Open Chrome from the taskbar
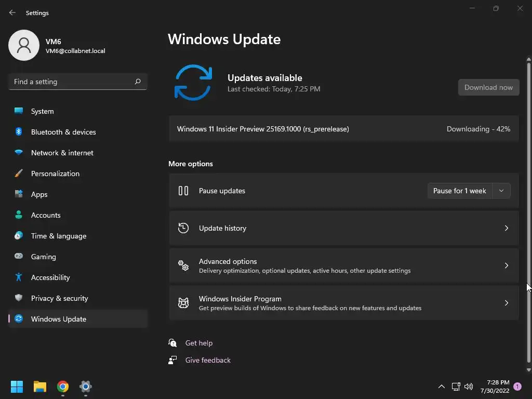The image size is (532, 399). coord(63,387)
